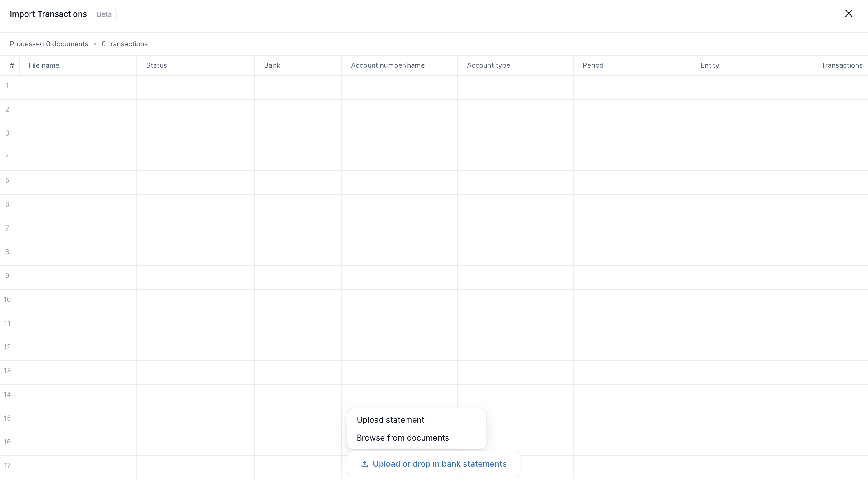Click the File name column header
The width and height of the screenshot is (868, 482).
point(44,65)
